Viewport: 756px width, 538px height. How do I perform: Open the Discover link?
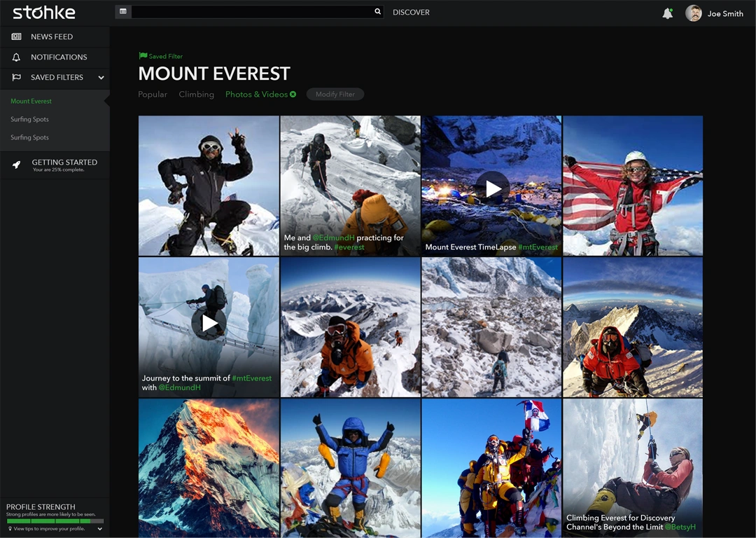tap(411, 13)
